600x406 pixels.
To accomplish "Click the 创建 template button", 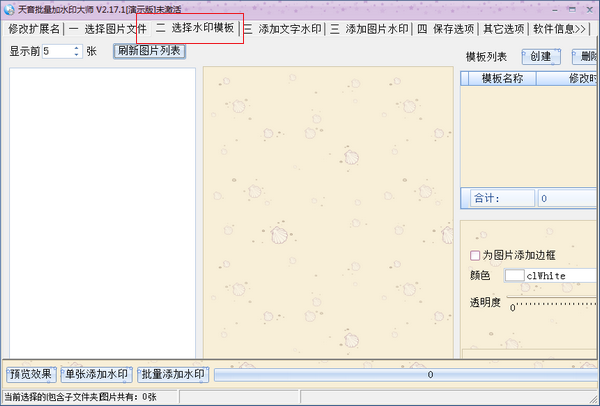I will point(541,57).
